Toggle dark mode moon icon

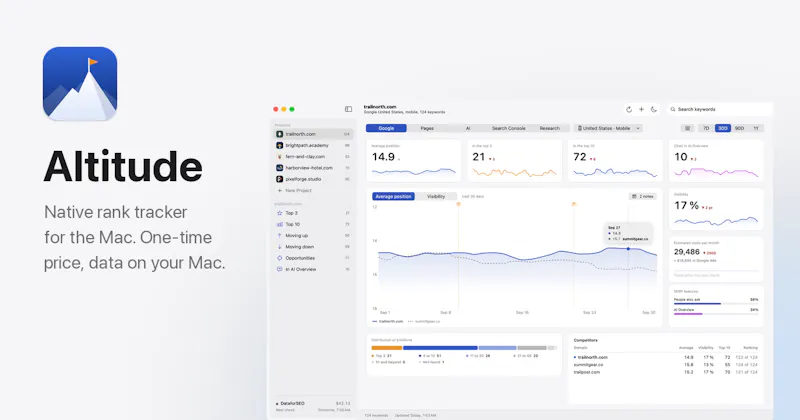coord(654,109)
